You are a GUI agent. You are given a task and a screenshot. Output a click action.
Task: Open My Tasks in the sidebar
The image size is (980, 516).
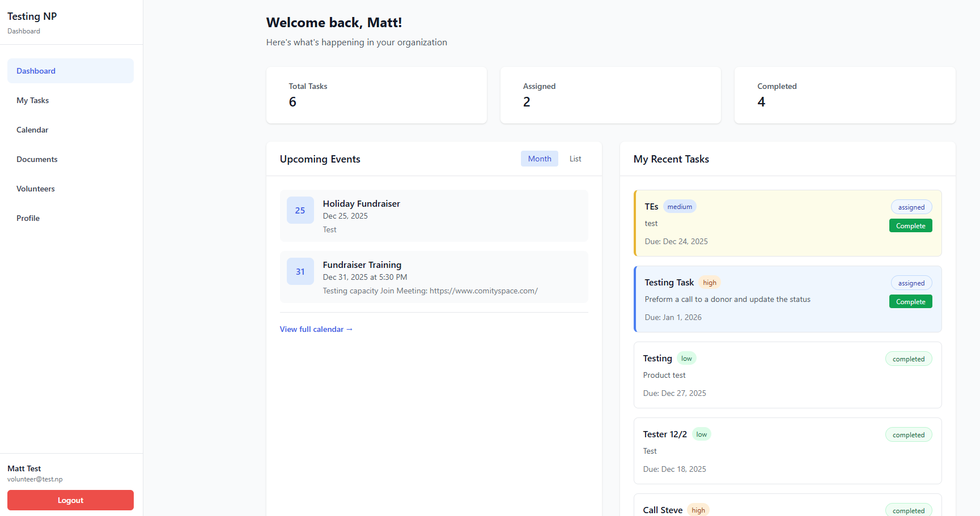tap(33, 100)
